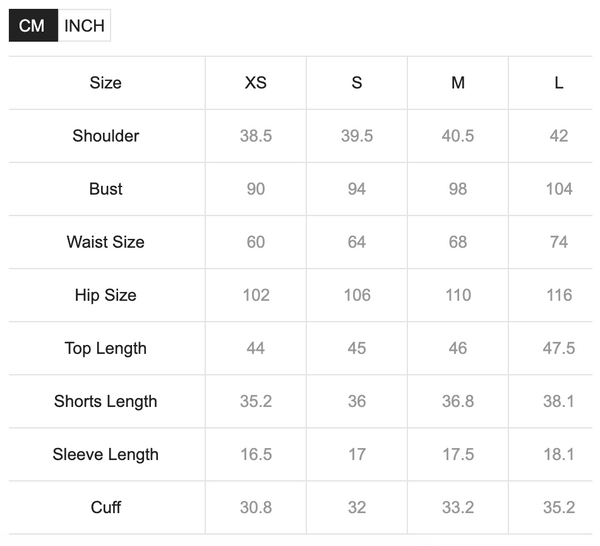Click the XS column header
This screenshot has height=546, width=600.
point(256,83)
